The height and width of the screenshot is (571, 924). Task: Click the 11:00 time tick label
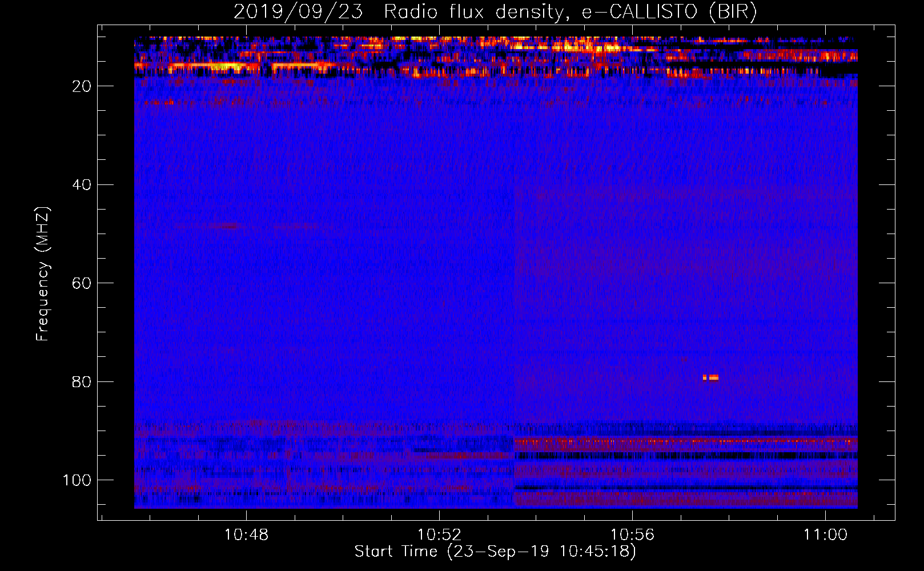tap(825, 535)
